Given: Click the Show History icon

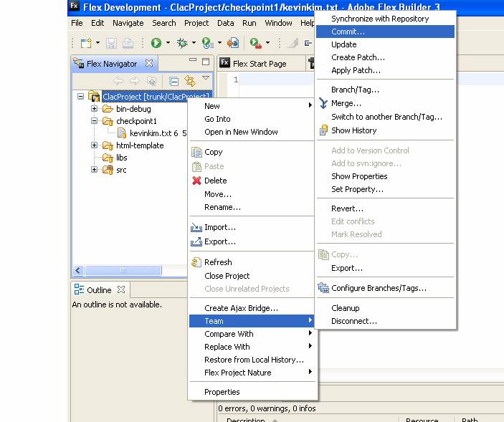Looking at the screenshot, I should [x=323, y=130].
